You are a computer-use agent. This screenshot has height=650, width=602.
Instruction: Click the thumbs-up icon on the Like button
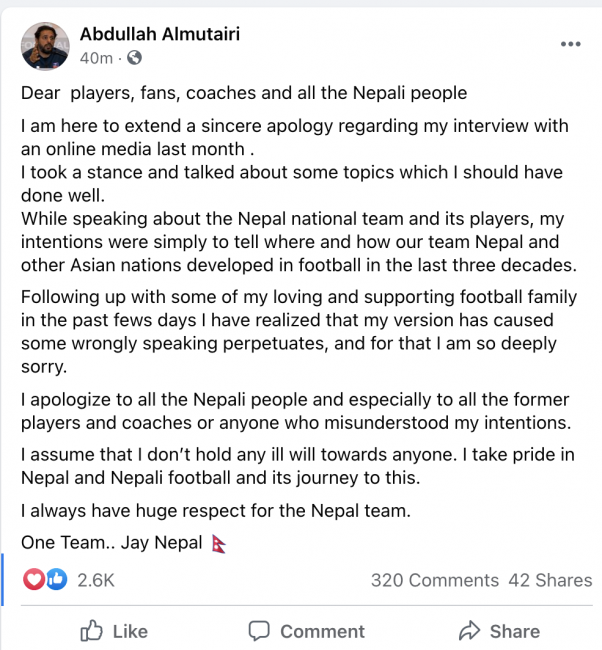[92, 631]
